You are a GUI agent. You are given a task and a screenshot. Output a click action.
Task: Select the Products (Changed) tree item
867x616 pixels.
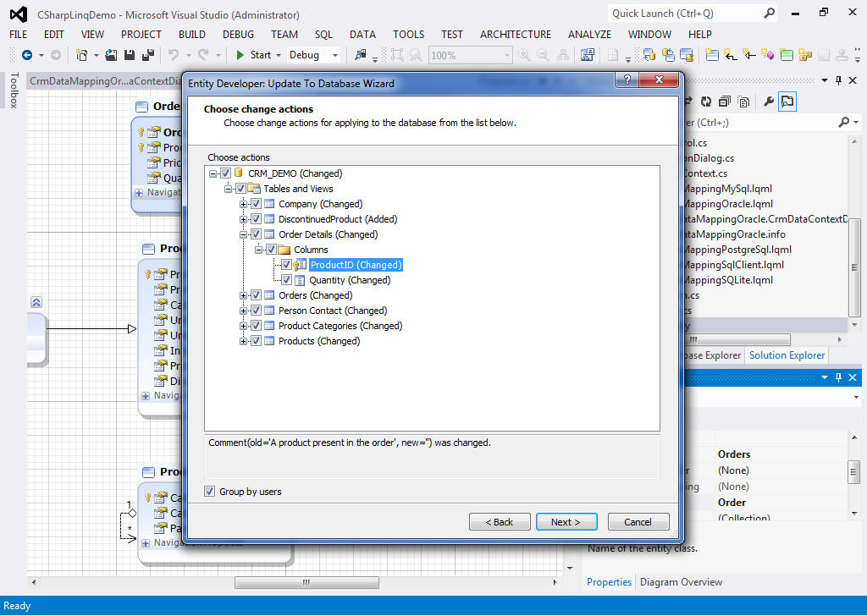point(318,341)
